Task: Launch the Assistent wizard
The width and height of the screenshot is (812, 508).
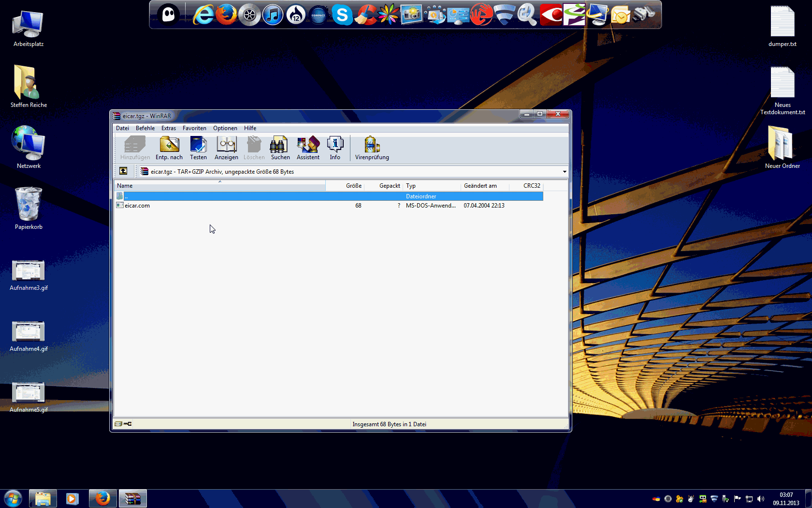Action: 308,148
